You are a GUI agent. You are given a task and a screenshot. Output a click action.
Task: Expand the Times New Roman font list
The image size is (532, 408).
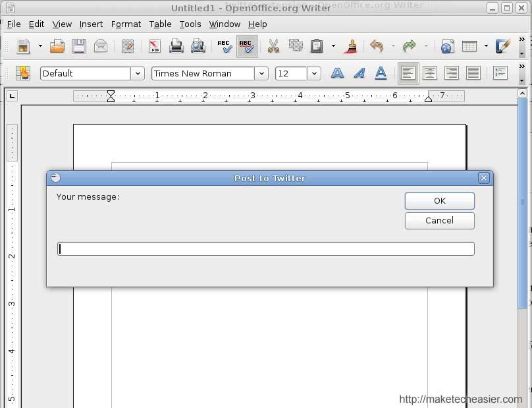261,73
